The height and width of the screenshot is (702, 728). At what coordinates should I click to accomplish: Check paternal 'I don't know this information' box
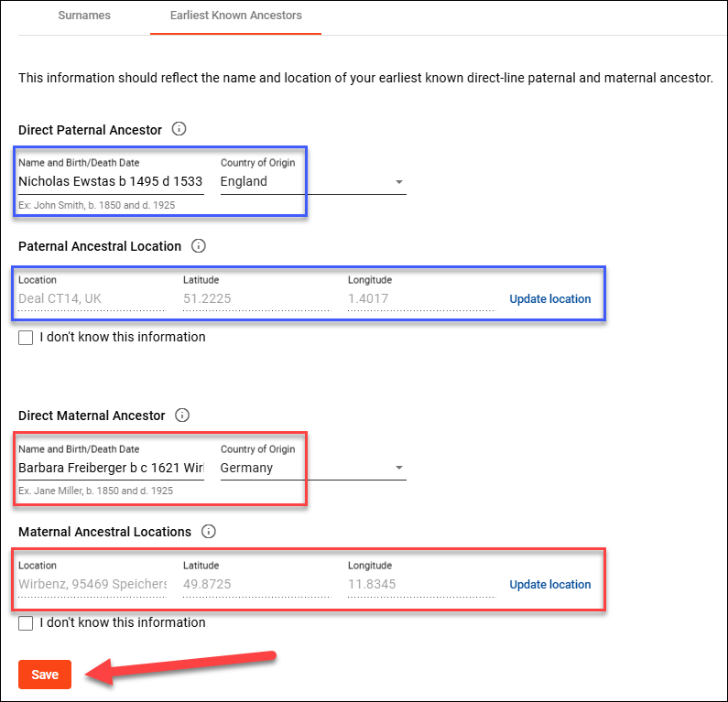tap(26, 338)
